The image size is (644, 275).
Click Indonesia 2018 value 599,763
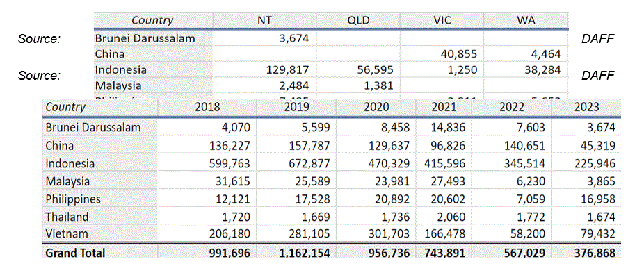pyautogui.click(x=230, y=163)
